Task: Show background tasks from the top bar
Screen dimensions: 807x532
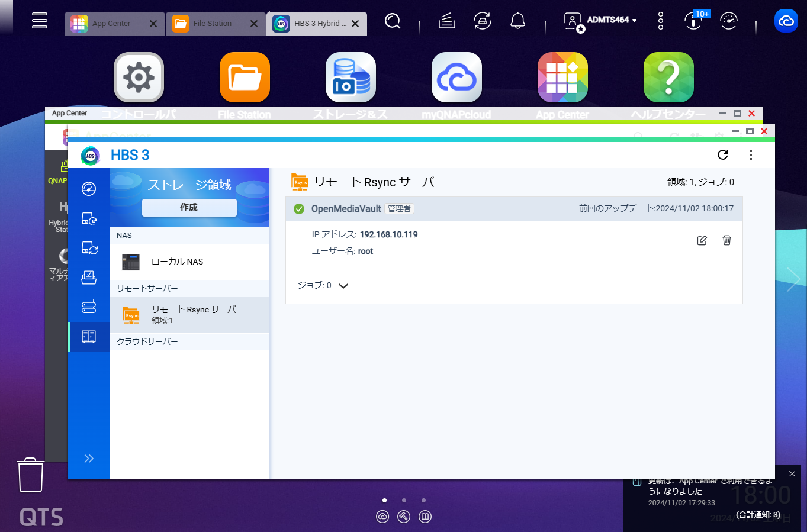Action: pyautogui.click(x=447, y=21)
